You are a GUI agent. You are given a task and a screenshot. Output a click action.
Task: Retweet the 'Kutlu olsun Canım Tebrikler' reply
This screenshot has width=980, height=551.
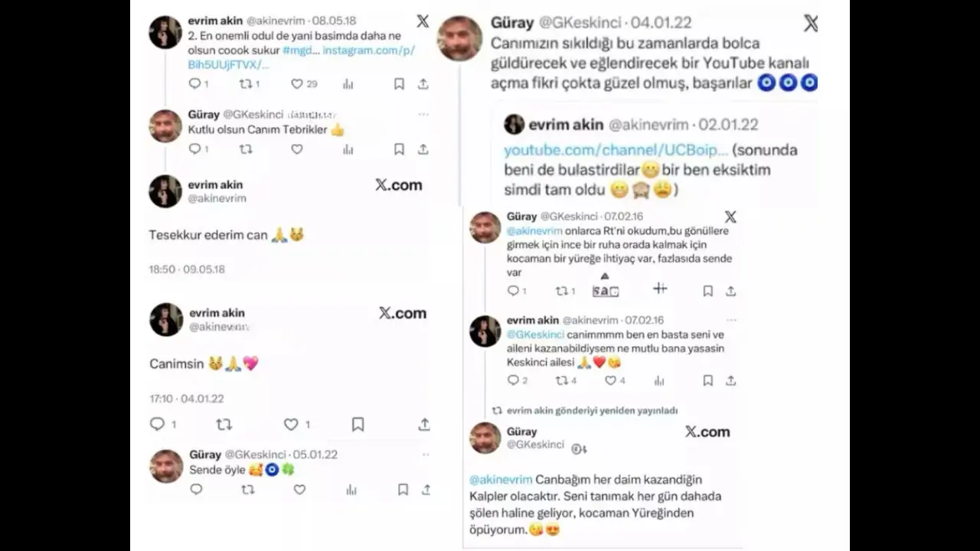point(246,149)
